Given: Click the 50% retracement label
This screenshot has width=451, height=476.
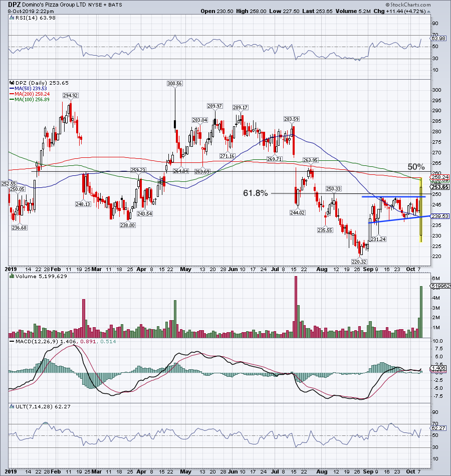Looking at the screenshot, I should [x=416, y=167].
